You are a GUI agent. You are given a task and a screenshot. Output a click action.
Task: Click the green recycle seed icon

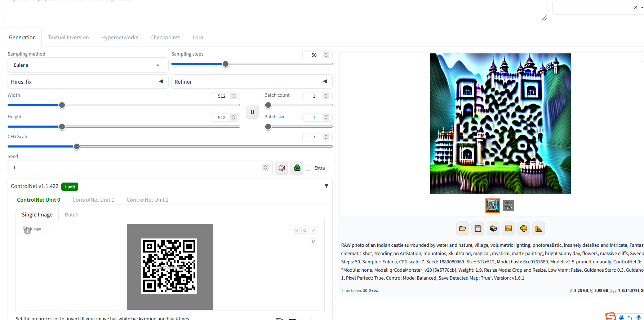tap(297, 168)
